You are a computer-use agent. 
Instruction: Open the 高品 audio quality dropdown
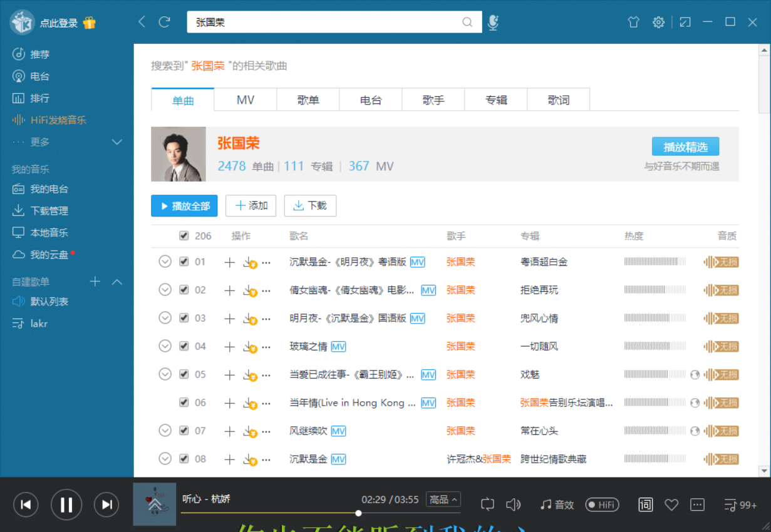tap(445, 499)
